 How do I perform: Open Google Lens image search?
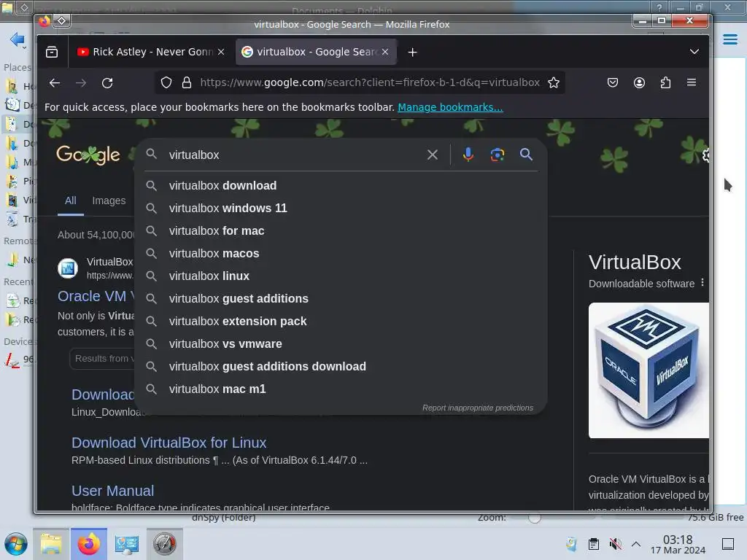click(497, 155)
